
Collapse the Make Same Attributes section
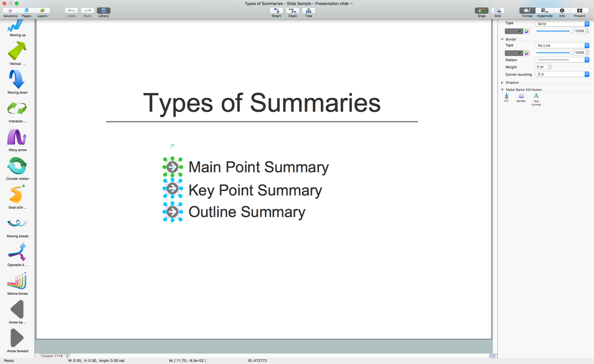point(502,90)
